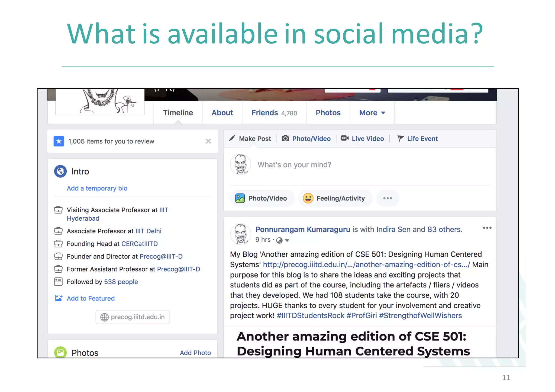The width and height of the screenshot is (555, 392).
Task: View the 538 people followers
Action: 121,282
